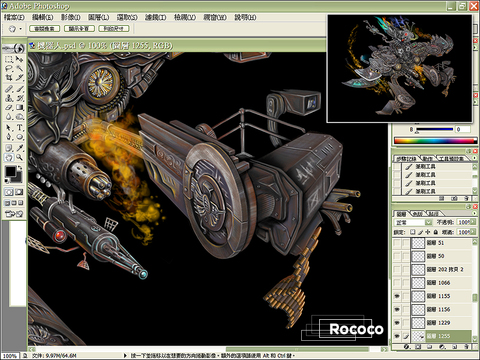Viewport: 480px width, 360px height.
Task: Select the Path Selection tool
Action: [9, 128]
